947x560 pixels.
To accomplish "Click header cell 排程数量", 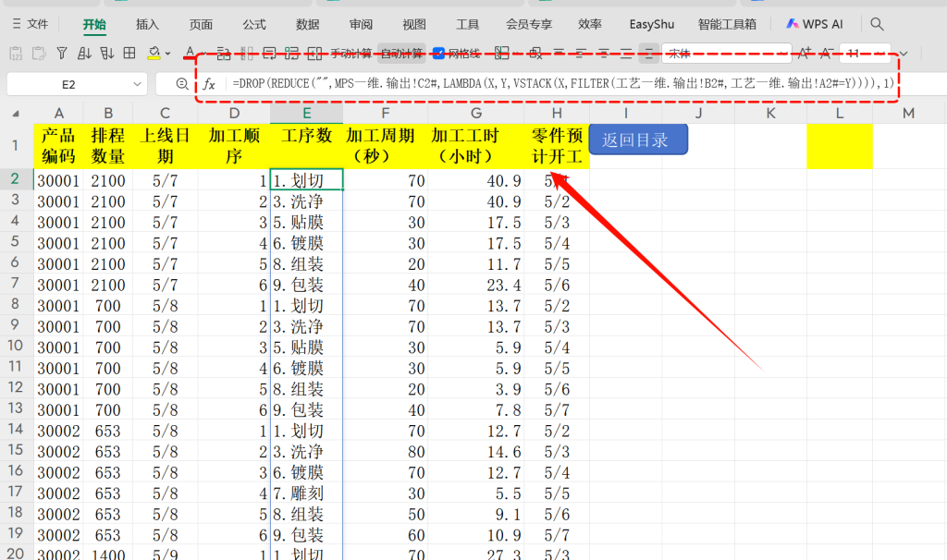I will 108,146.
